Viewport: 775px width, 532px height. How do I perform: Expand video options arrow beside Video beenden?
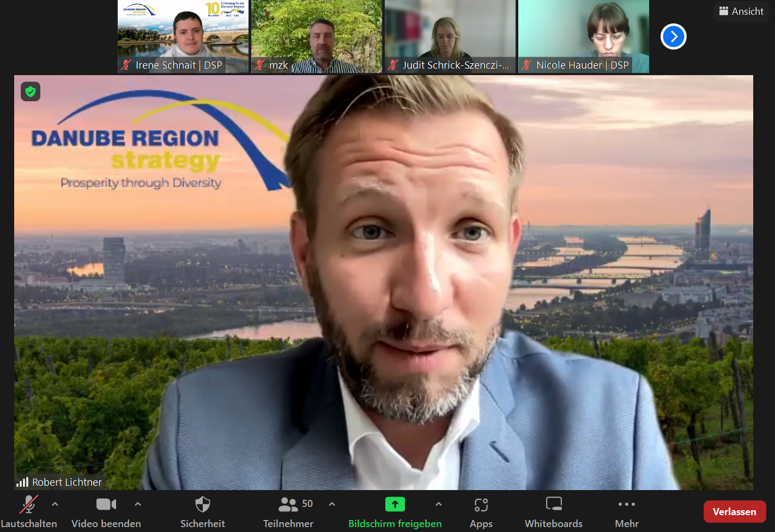click(x=138, y=504)
